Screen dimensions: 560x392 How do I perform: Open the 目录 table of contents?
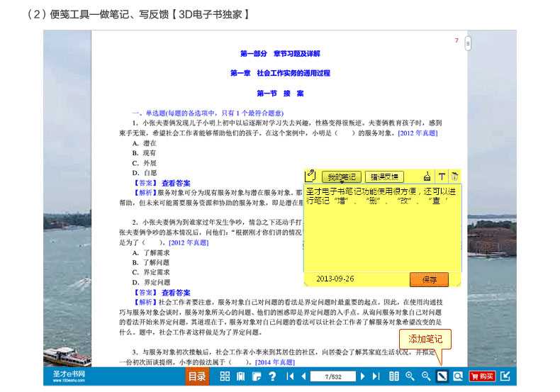coord(197,376)
